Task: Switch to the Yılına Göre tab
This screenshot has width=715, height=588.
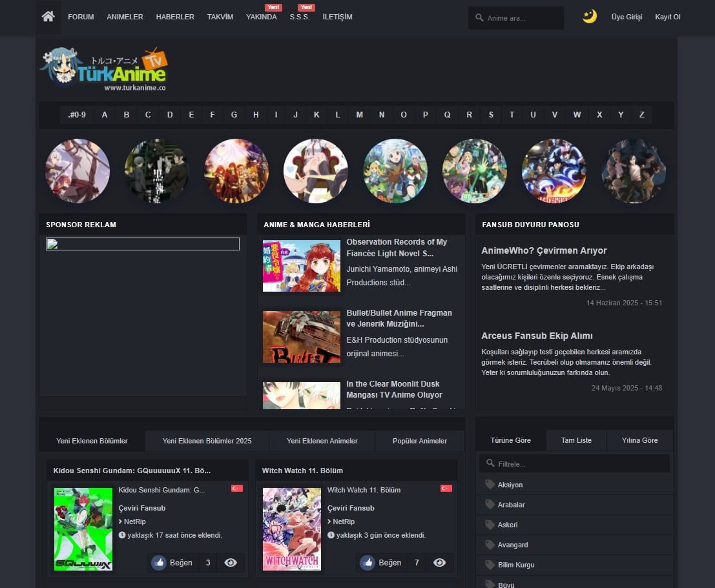Action: (640, 440)
